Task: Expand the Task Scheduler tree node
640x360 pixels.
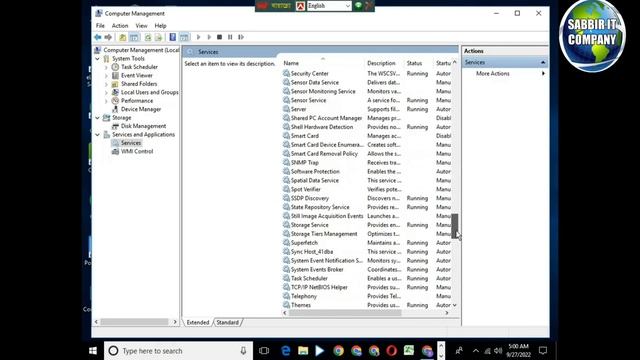Action: pyautogui.click(x=106, y=67)
